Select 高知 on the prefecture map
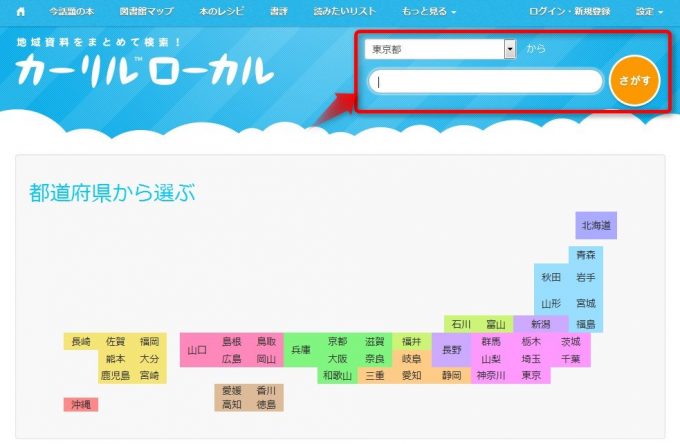This screenshot has width=680, height=444. click(232, 405)
